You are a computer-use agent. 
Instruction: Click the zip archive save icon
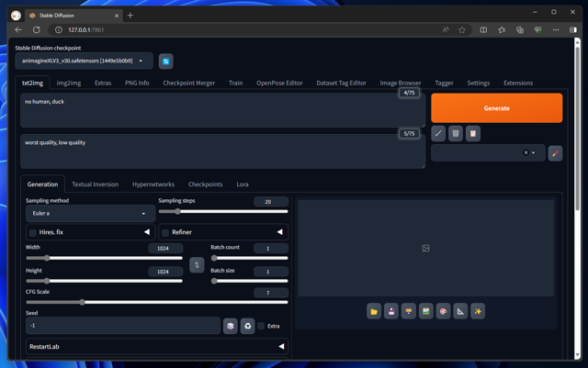pyautogui.click(x=408, y=311)
